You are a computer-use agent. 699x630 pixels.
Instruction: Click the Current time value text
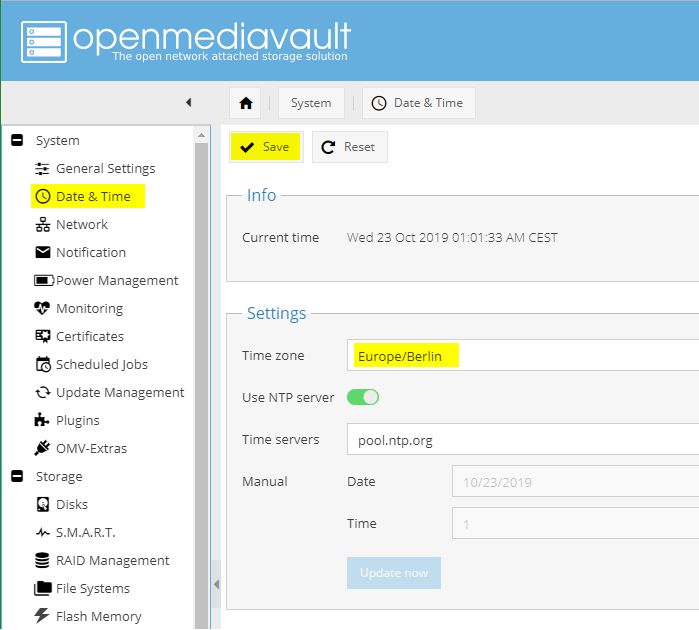[x=452, y=238]
